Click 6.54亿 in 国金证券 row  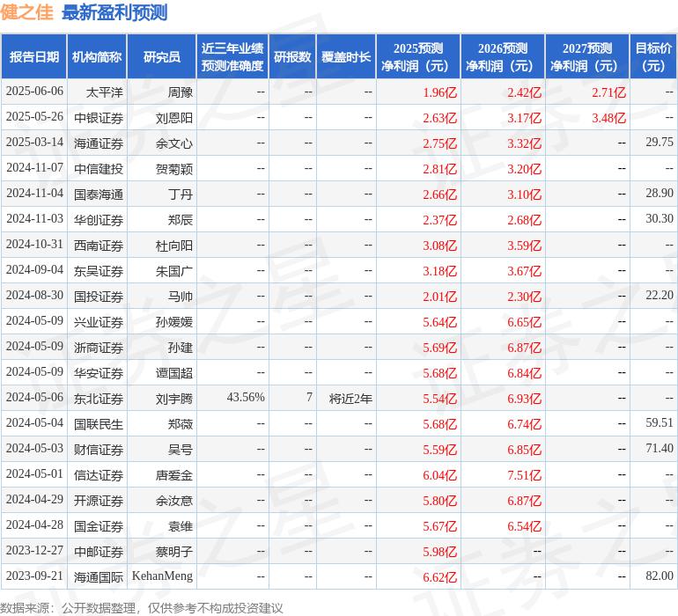(524, 525)
